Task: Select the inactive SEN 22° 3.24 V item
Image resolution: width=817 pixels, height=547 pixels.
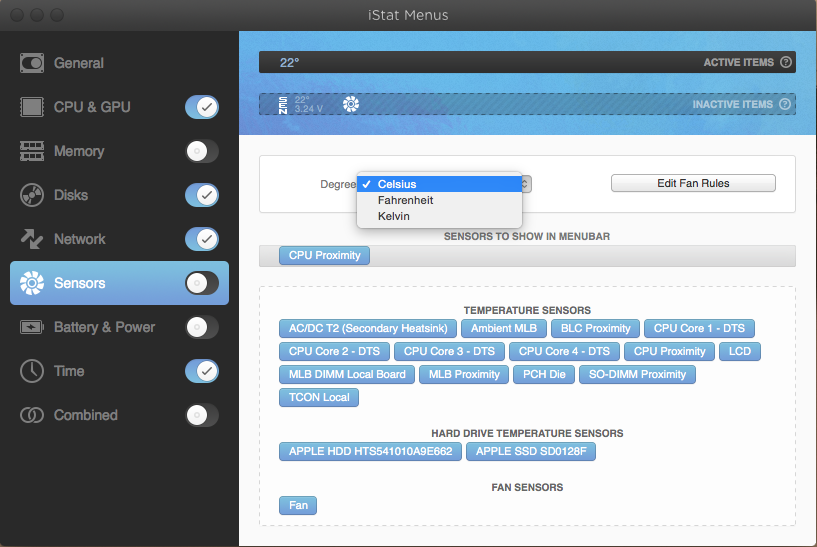Action: (x=301, y=104)
